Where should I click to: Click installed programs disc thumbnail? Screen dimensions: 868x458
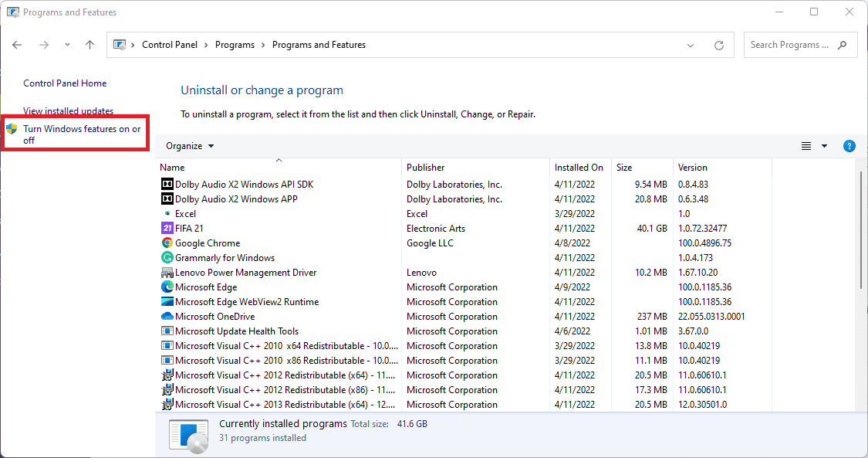point(189,436)
